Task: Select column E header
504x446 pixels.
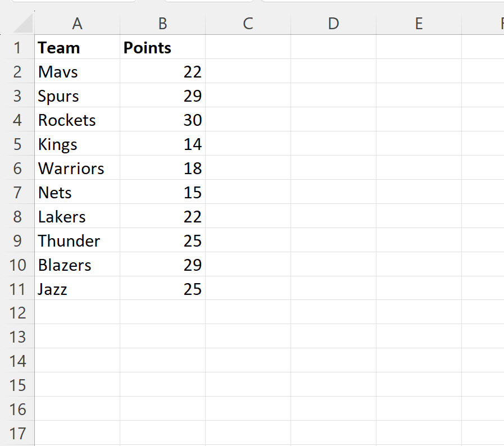Action: pyautogui.click(x=419, y=24)
